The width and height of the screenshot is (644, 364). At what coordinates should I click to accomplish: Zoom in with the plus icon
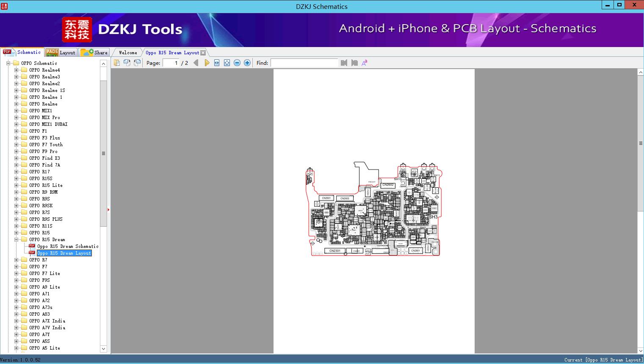[247, 63]
